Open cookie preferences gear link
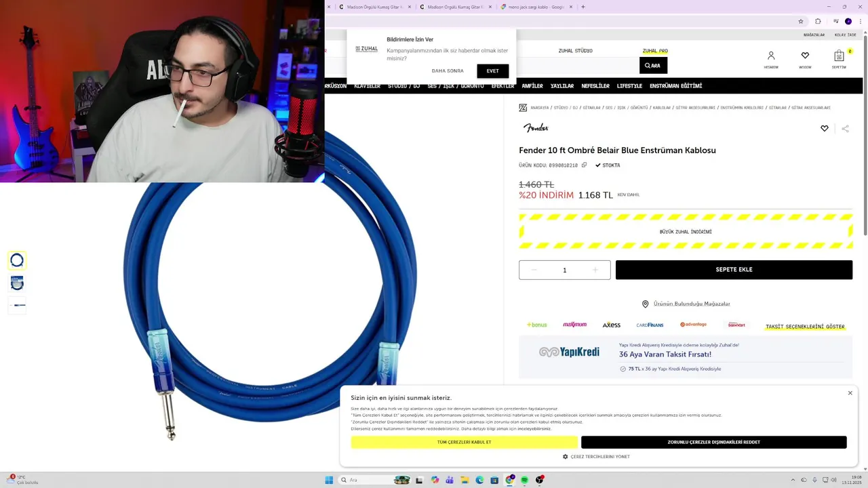Screen dimensions: 868x488 coord(596,457)
